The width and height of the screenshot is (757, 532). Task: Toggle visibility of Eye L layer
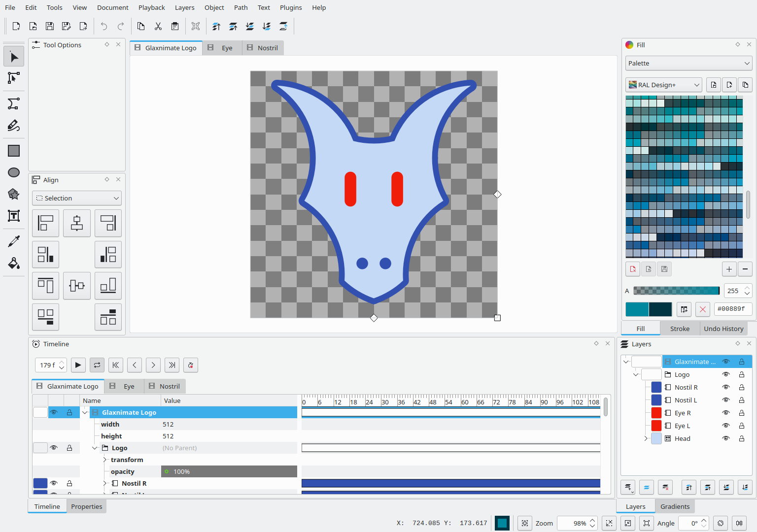[x=726, y=426]
